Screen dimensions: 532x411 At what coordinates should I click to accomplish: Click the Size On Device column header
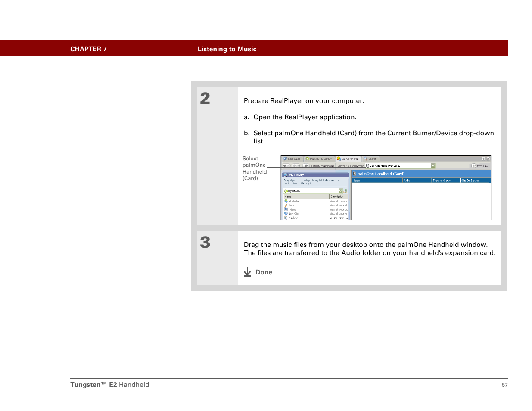(x=475, y=181)
